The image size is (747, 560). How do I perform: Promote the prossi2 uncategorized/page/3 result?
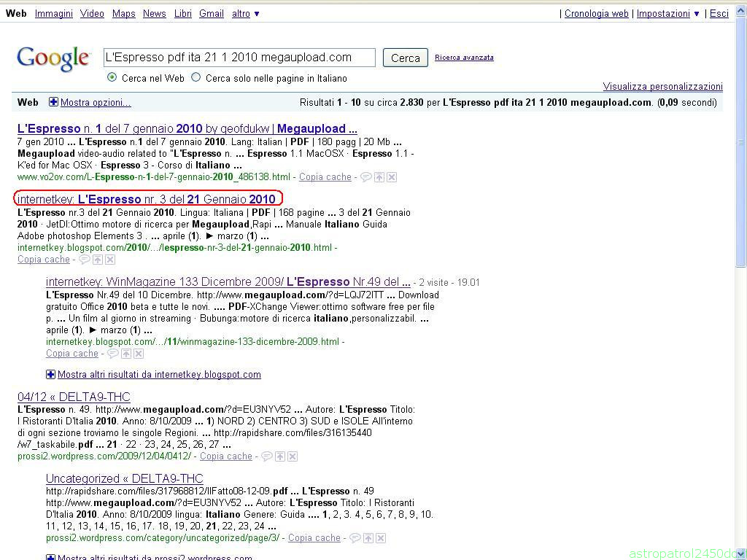[x=368, y=538]
